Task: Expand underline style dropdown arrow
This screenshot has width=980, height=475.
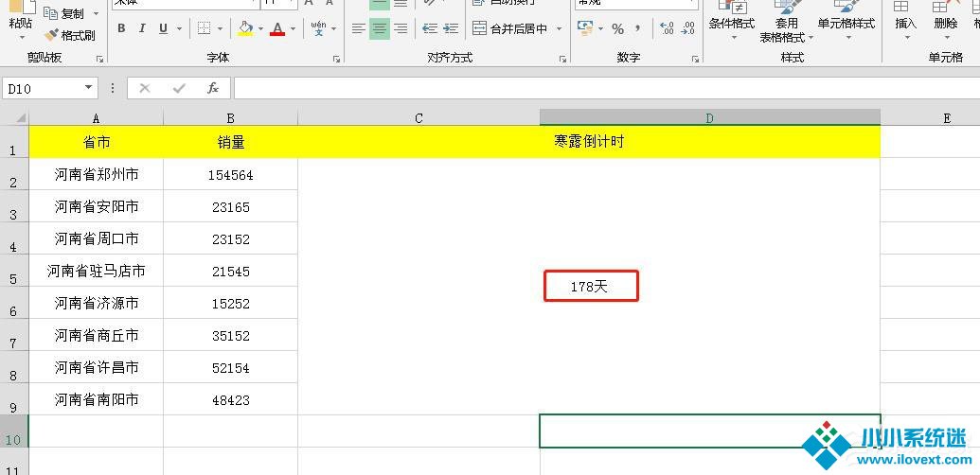Action: pos(179,28)
